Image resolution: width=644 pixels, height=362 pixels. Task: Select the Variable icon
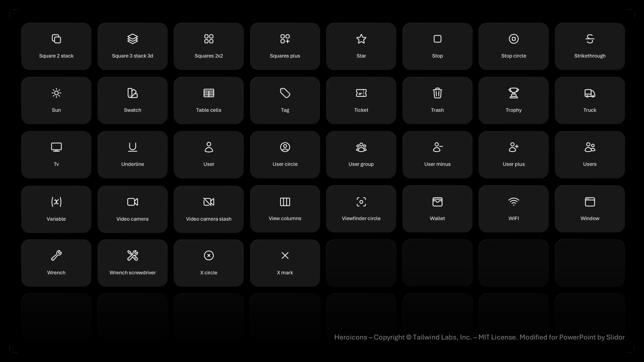pos(56,202)
